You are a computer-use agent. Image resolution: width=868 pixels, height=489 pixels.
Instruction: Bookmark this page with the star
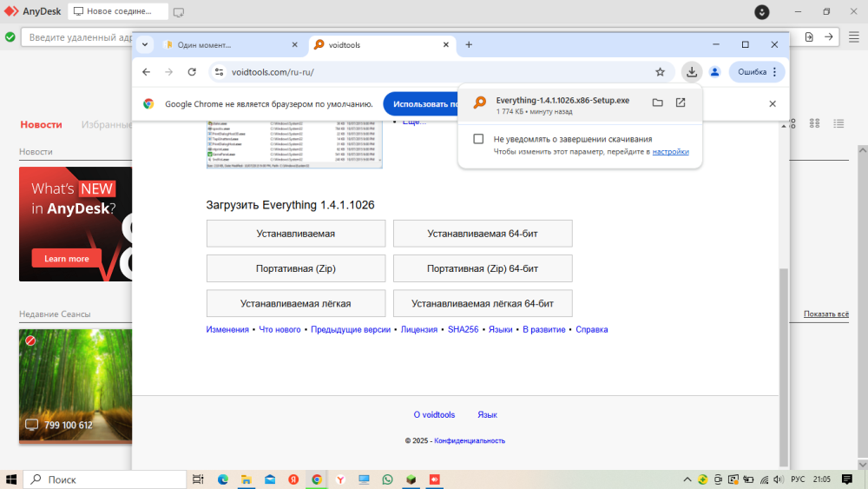(x=660, y=72)
